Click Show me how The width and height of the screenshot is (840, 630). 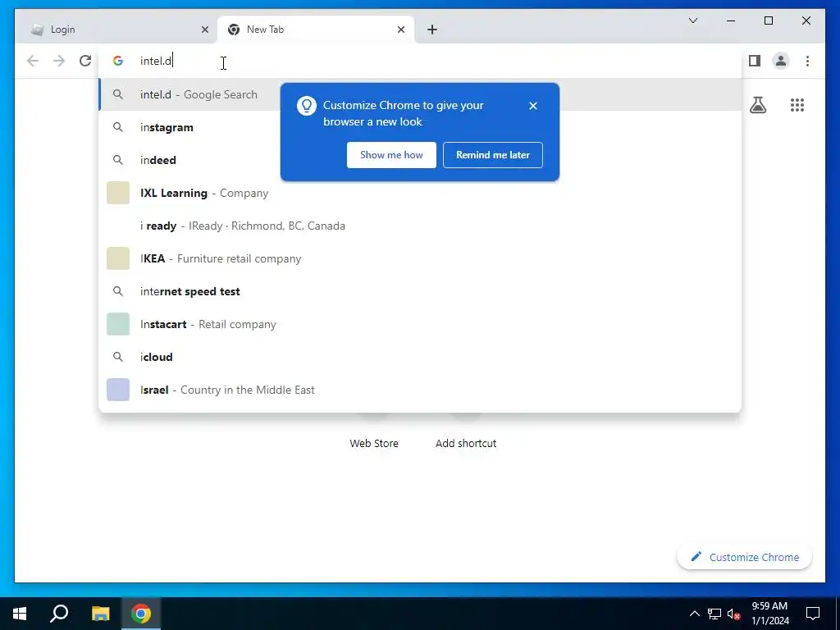[x=391, y=155]
